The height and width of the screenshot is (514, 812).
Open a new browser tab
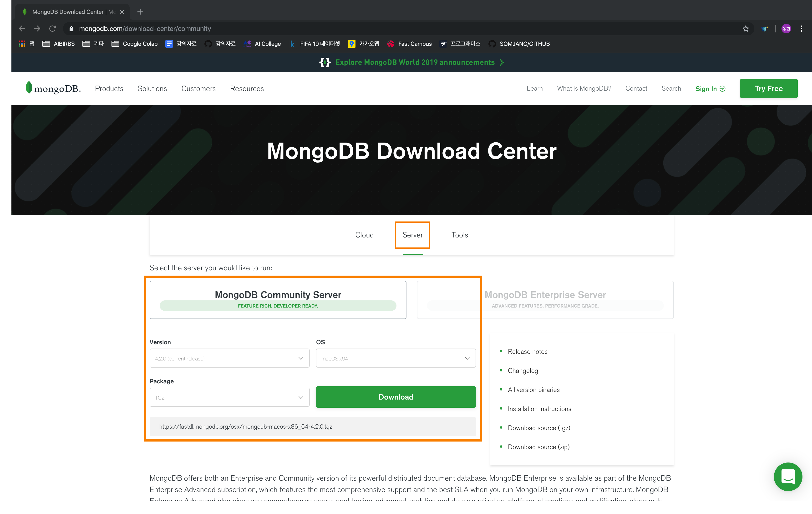click(x=140, y=12)
